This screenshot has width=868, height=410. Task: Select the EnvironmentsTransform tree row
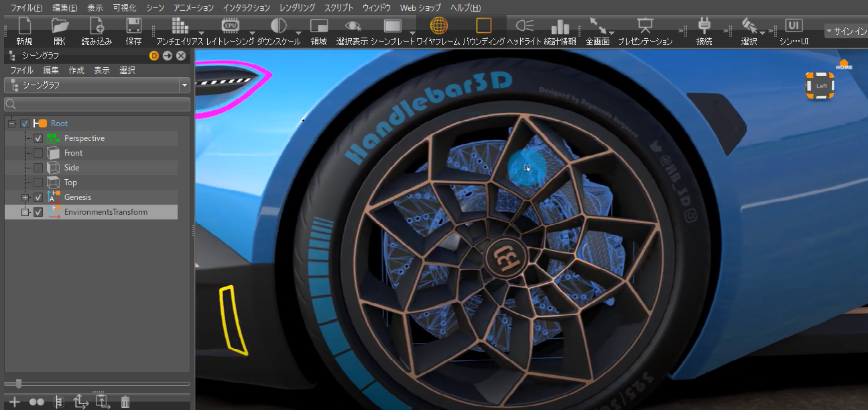pos(91,212)
